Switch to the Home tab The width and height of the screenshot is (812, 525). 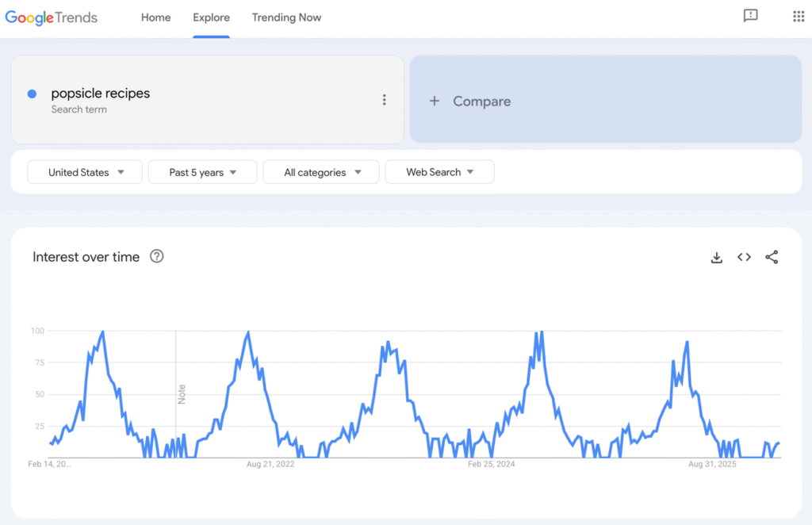155,17
